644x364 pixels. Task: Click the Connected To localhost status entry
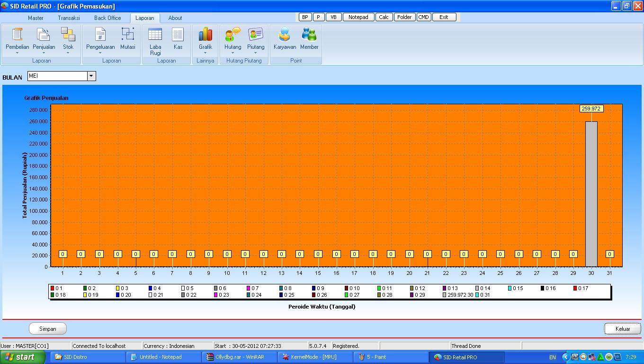click(x=107, y=346)
